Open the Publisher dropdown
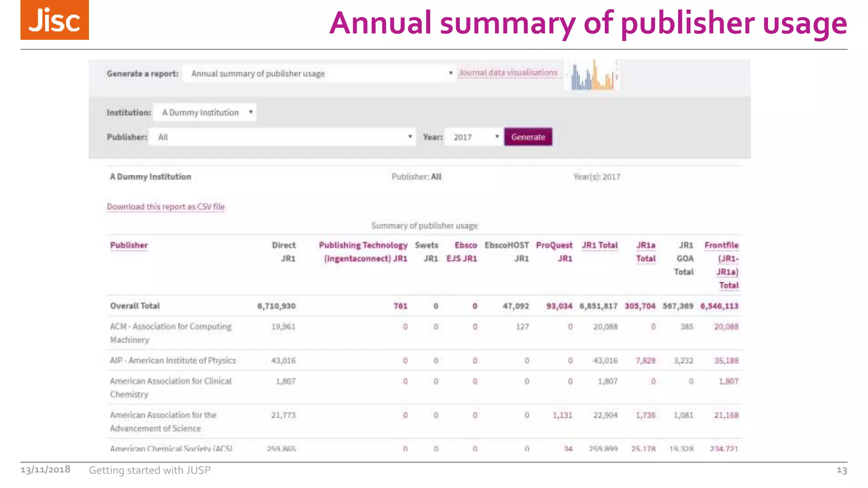Image resolution: width=868 pixels, height=488 pixels. point(282,137)
